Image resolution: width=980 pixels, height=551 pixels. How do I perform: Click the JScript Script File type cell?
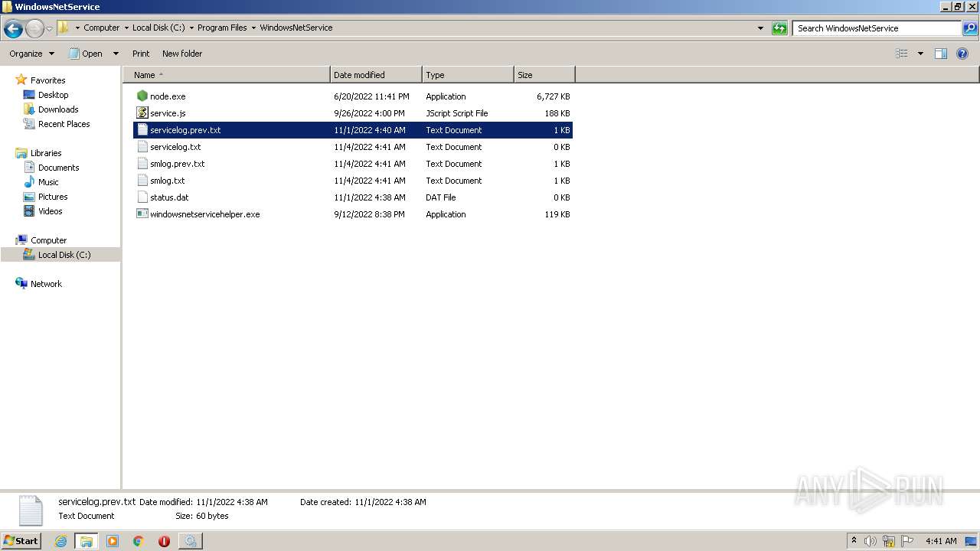coord(457,113)
